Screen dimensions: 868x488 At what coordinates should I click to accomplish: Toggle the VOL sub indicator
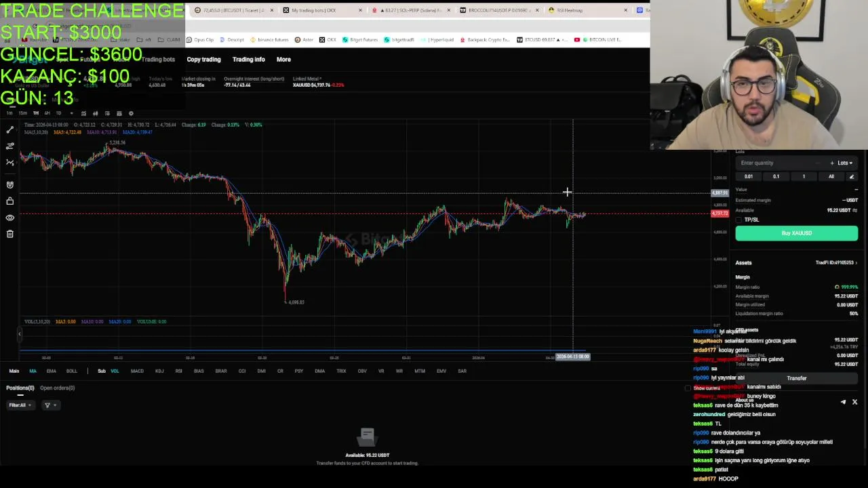point(115,371)
